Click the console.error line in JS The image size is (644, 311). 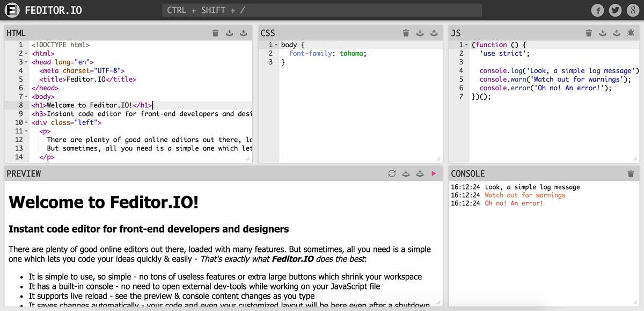pos(546,88)
